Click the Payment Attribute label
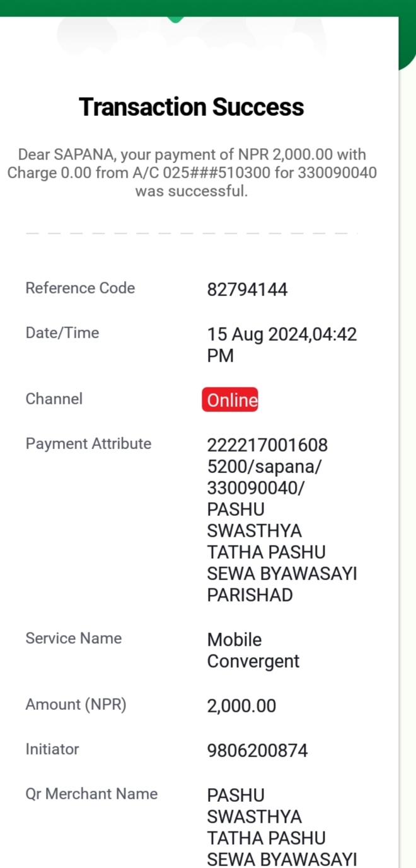 [x=88, y=443]
